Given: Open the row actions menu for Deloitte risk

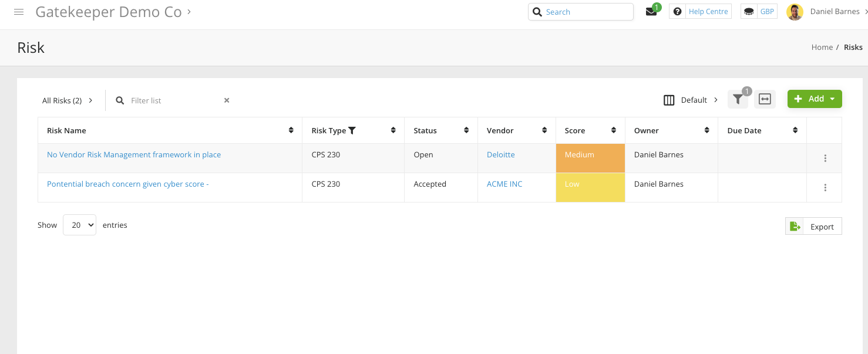Looking at the screenshot, I should tap(825, 158).
